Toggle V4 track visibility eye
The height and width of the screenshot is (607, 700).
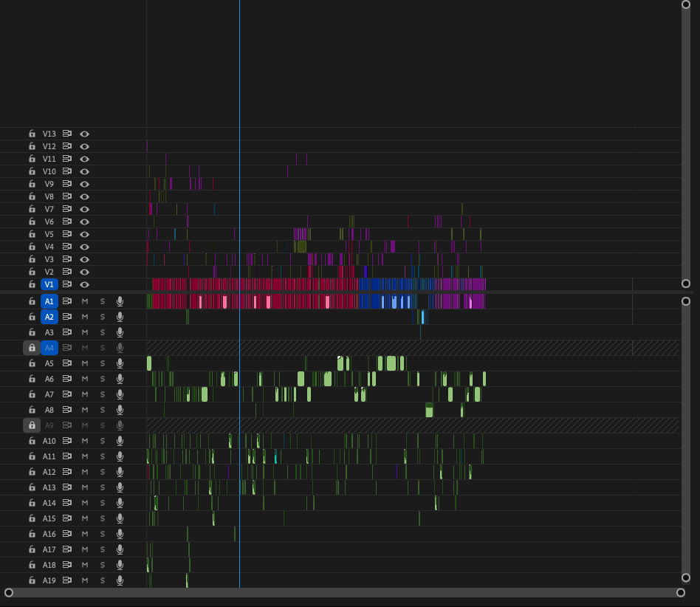[84, 247]
